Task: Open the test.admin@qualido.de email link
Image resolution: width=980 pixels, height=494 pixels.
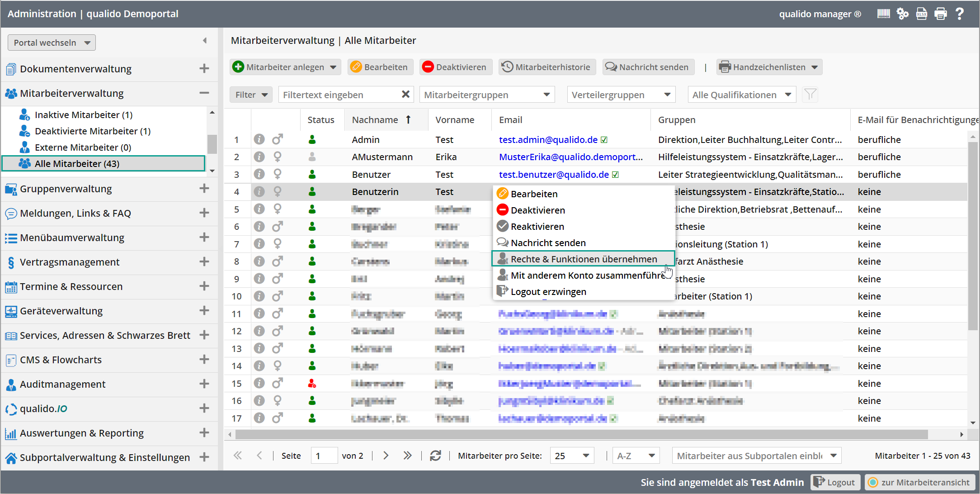Action: [x=548, y=140]
